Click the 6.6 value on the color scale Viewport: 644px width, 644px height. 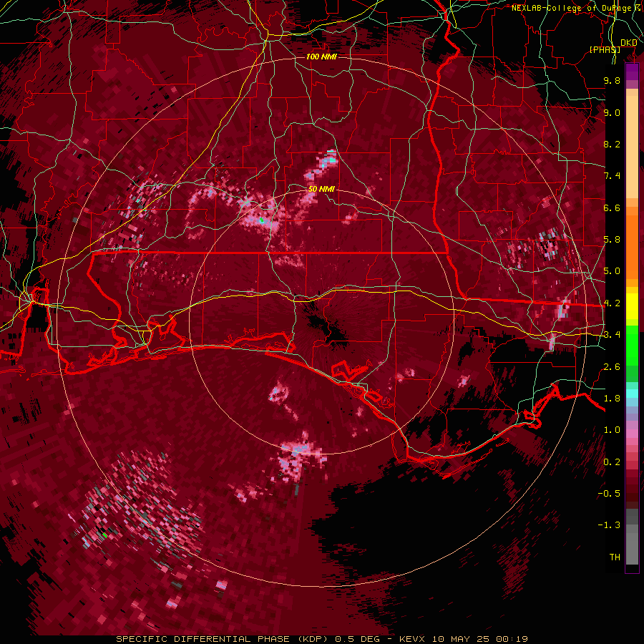(612, 208)
